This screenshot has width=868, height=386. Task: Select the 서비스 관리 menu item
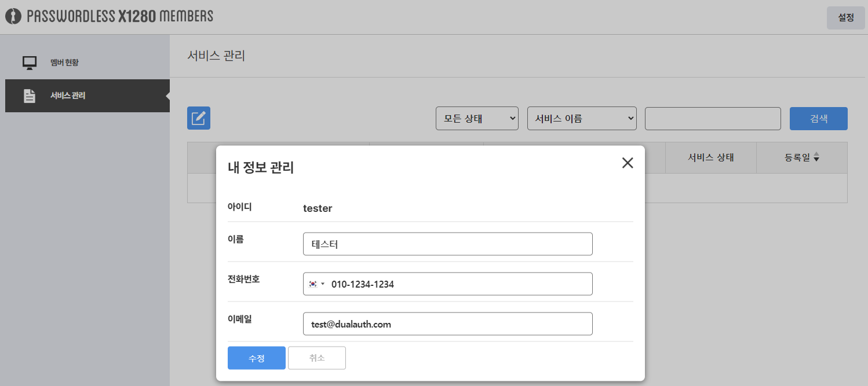coord(87,95)
